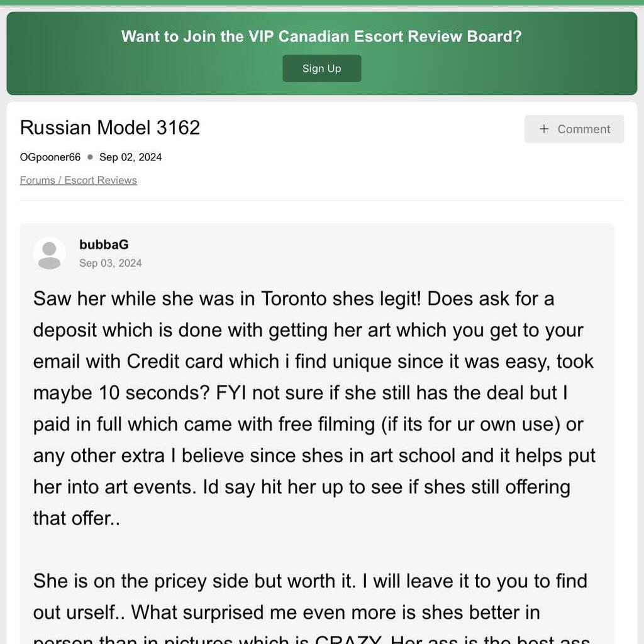Click the OGpooner66 author name
Image resolution: width=644 pixels, height=644 pixels.
50,157
